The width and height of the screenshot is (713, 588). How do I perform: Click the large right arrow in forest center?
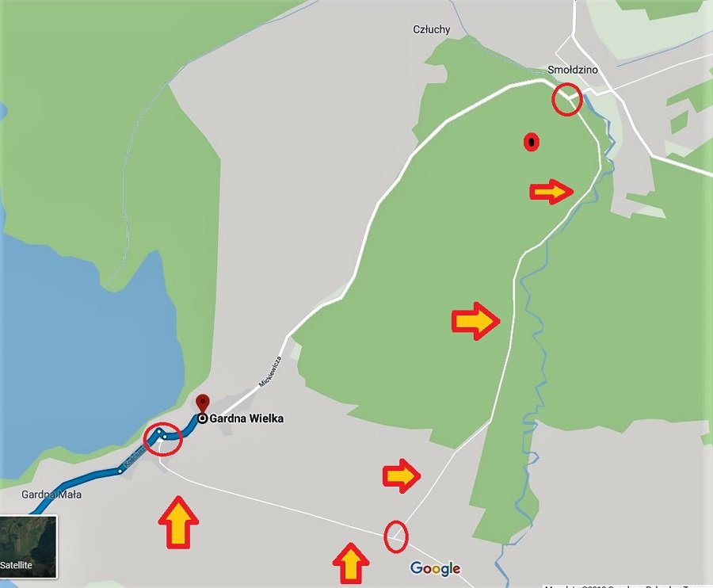coord(475,321)
